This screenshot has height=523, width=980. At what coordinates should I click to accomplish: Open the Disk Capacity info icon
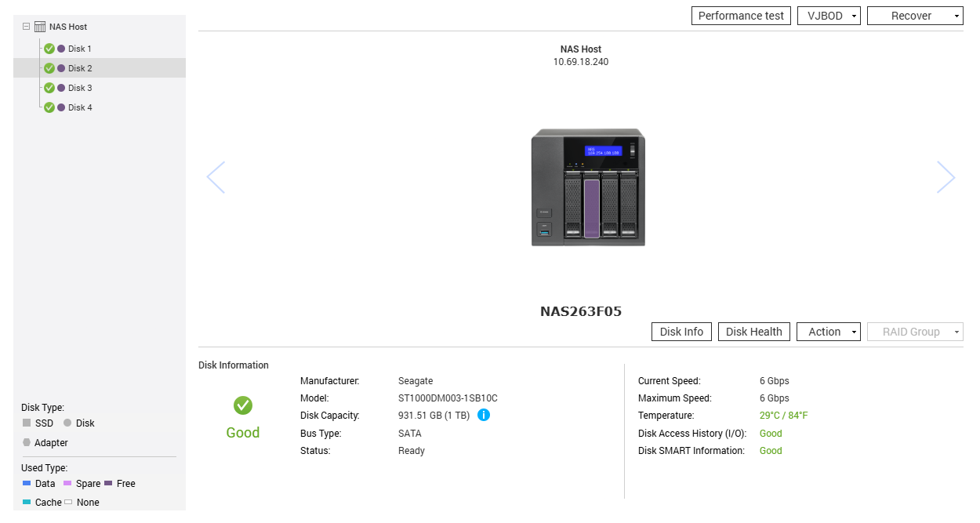pos(483,415)
